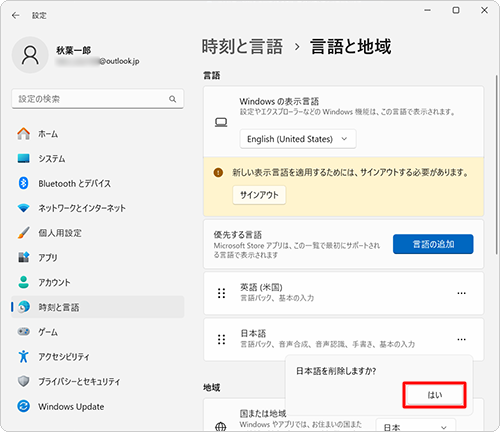This screenshot has height=432, width=500.
Task: Open Windows Update settings
Action: coord(97,406)
